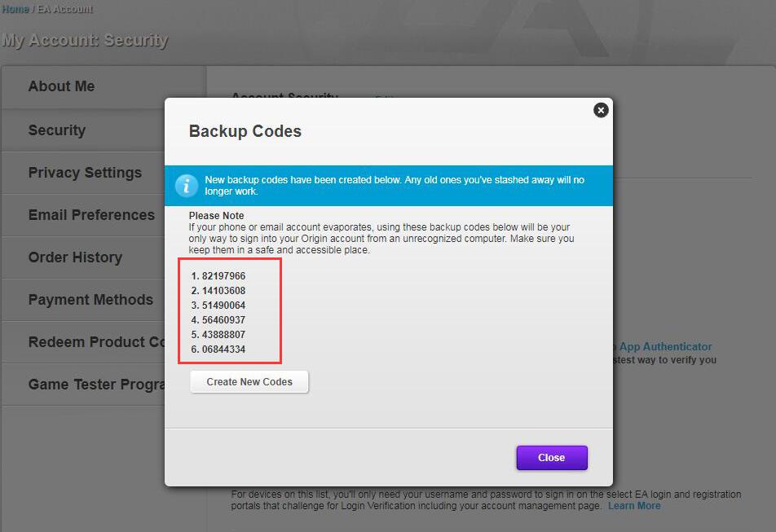Open the App Authenticator link
776x532 pixels.
pyautogui.click(x=665, y=346)
